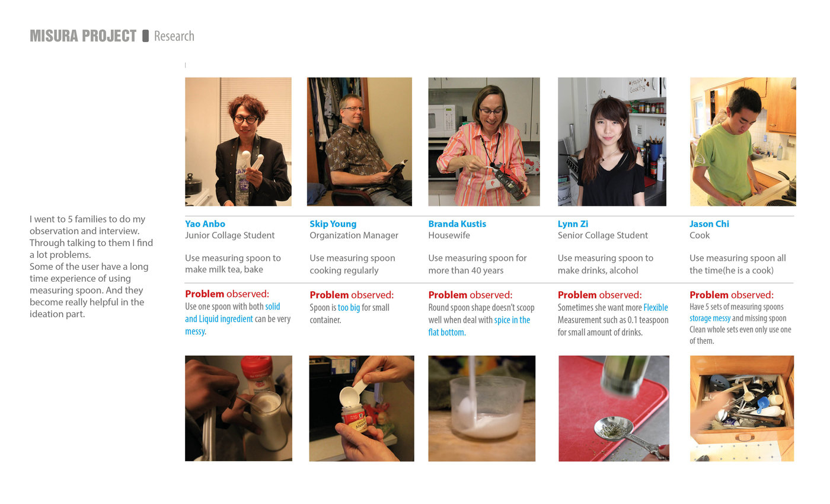Open the spoon over spice jar photo

(362, 409)
